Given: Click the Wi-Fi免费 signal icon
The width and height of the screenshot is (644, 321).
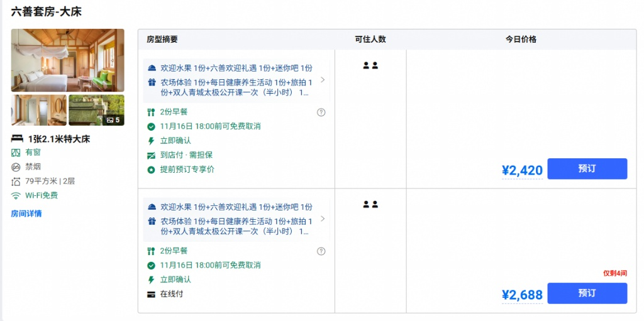Looking at the screenshot, I should point(16,196).
